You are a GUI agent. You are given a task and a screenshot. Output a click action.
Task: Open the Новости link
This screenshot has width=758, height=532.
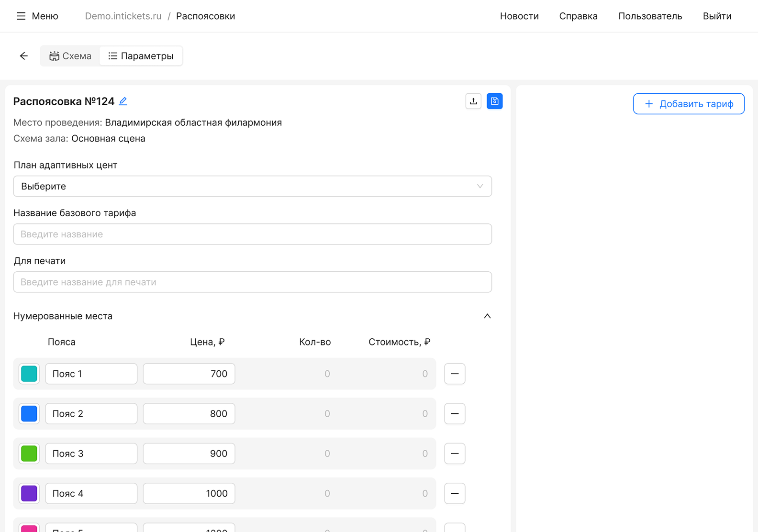coord(519,16)
